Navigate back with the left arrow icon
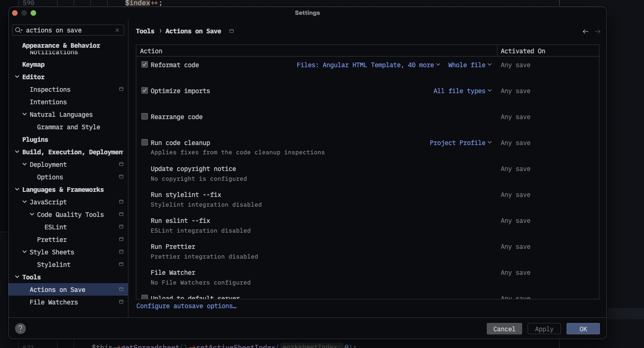The height and width of the screenshot is (348, 644). 586,32
